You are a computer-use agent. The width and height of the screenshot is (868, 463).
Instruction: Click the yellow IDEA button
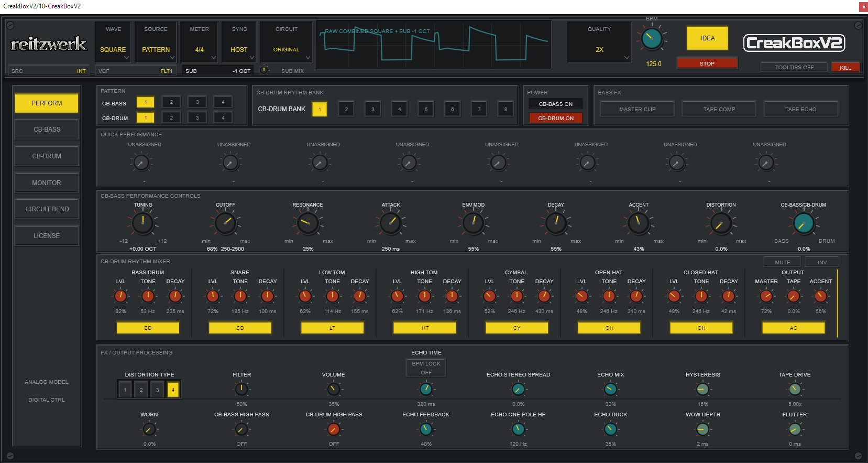click(708, 38)
